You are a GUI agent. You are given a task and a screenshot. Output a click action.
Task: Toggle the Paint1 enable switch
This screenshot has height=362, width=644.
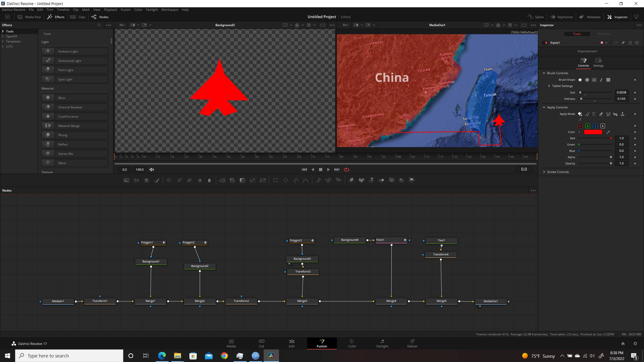[545, 43]
